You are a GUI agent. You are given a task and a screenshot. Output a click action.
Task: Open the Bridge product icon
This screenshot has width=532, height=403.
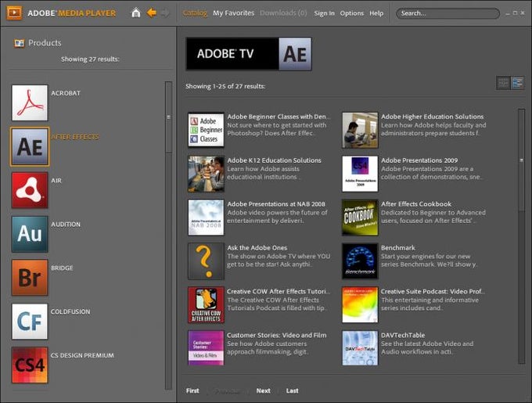point(30,278)
